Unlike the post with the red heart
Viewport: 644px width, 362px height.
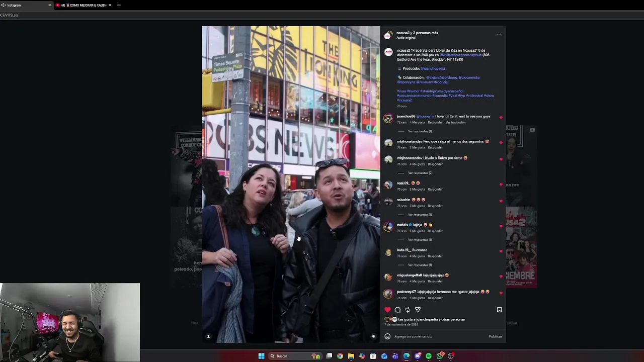coord(387,310)
